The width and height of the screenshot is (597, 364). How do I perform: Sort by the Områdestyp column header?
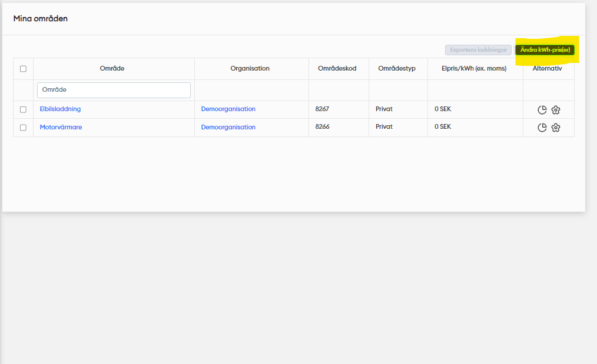396,69
